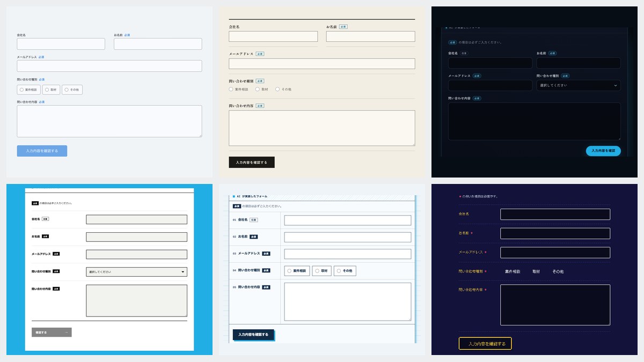Focus メールアドレス field in pale gray form
The image size is (644, 362).
[x=109, y=66]
